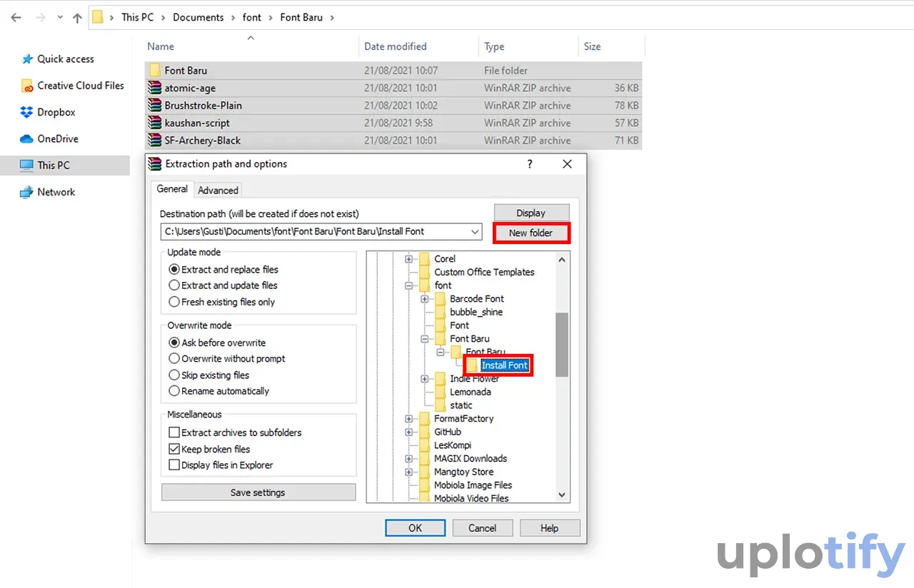This screenshot has height=588, width=914.
Task: Click the Save settings button
Action: [x=258, y=492]
